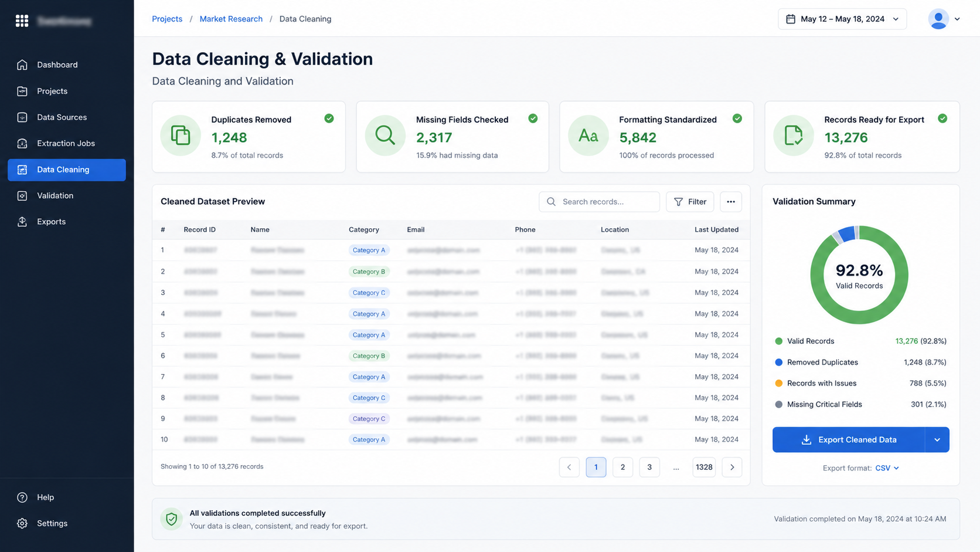Click 'Showing 1 to 10 of 13,276 records' text
This screenshot has height=552, width=980.
(212, 467)
